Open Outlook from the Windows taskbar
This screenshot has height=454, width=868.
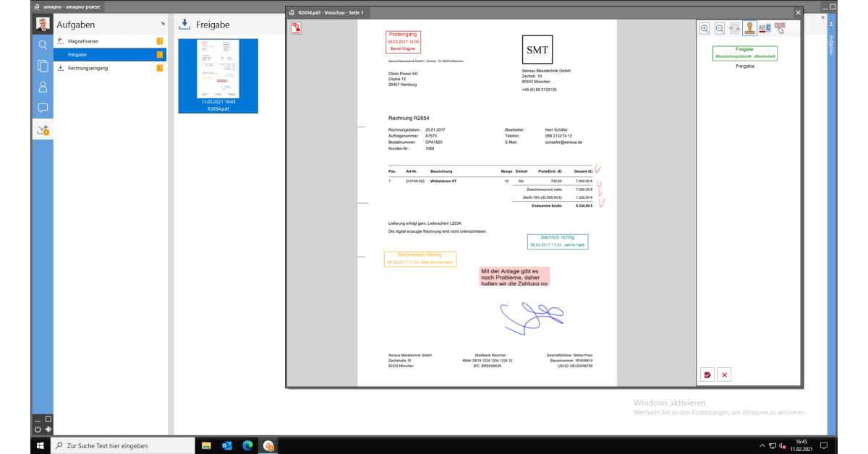click(x=226, y=445)
